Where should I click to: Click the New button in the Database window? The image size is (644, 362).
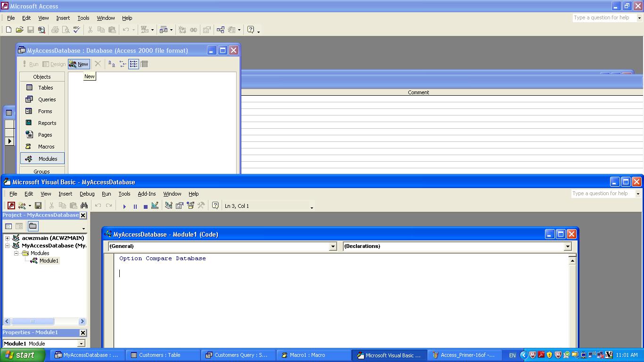(x=79, y=64)
